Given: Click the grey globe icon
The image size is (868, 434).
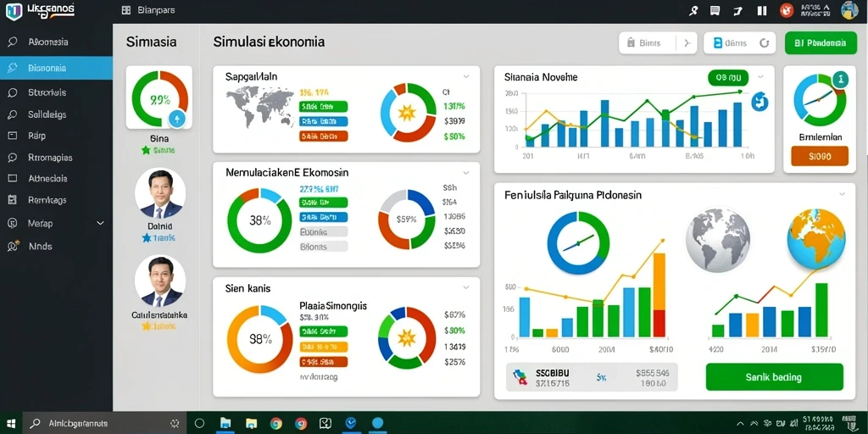Looking at the screenshot, I should (x=717, y=239).
